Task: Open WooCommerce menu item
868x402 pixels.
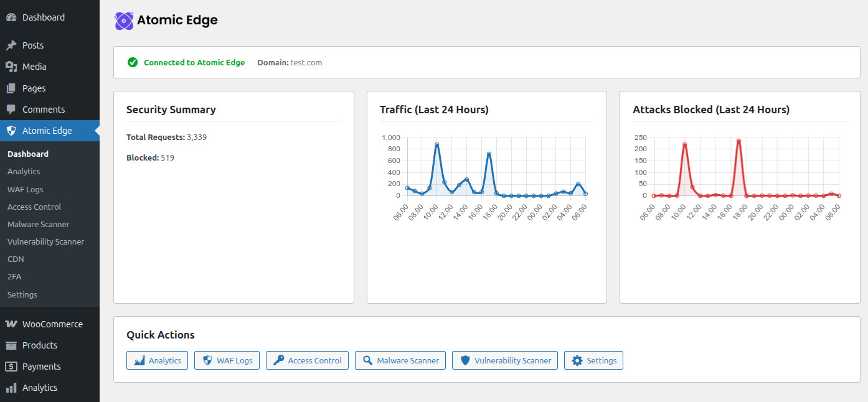Action: pyautogui.click(x=50, y=324)
